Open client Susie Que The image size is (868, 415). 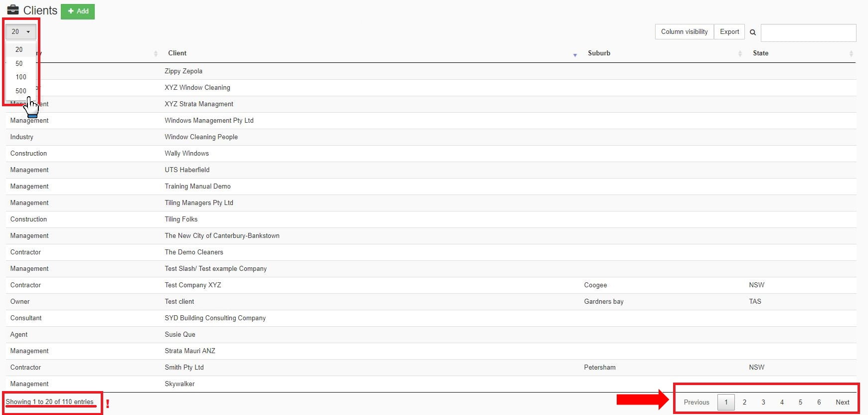click(180, 334)
